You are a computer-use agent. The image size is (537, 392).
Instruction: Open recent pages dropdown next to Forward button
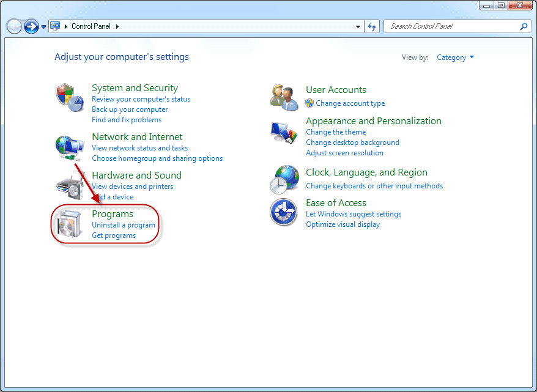(x=44, y=27)
